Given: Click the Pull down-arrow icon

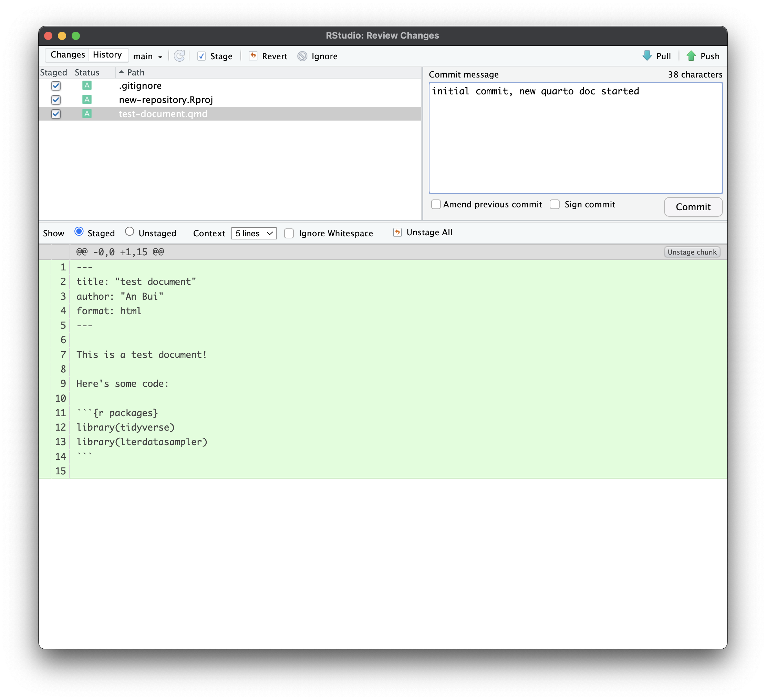Looking at the screenshot, I should click(647, 56).
